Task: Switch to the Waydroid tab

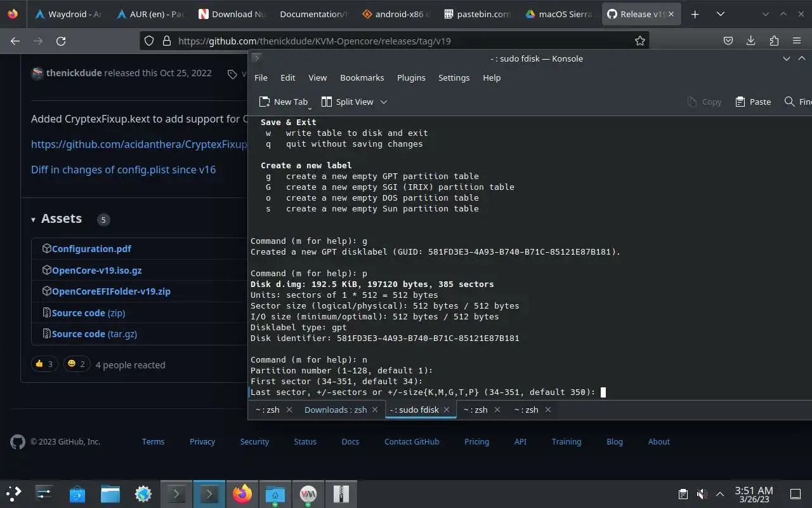Action: coord(69,14)
